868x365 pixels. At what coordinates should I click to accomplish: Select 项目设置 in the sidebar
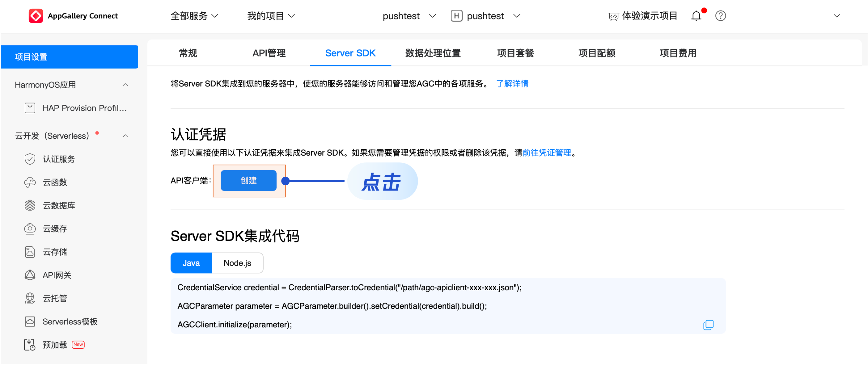tap(70, 57)
